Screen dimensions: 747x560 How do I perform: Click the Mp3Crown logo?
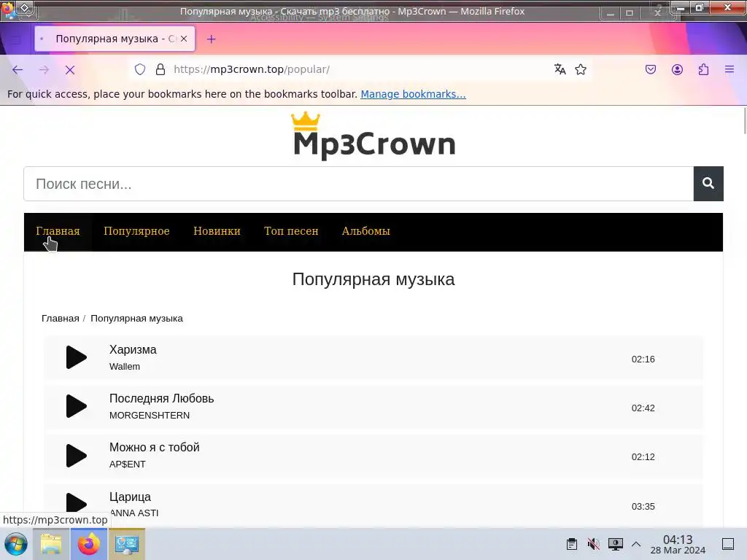[373, 136]
